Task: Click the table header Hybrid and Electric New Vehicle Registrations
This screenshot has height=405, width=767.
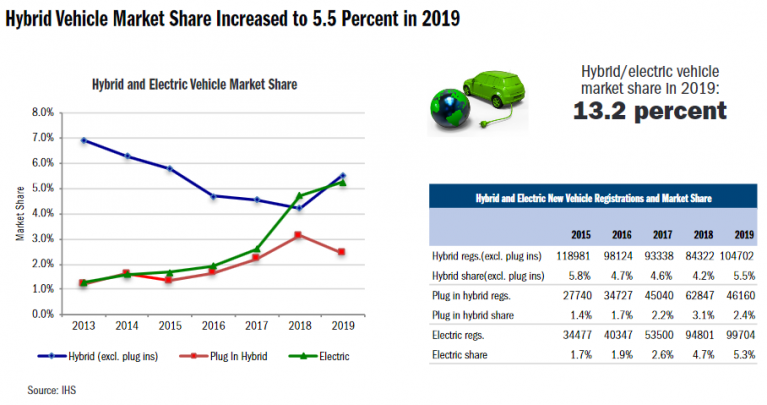Action: click(593, 198)
